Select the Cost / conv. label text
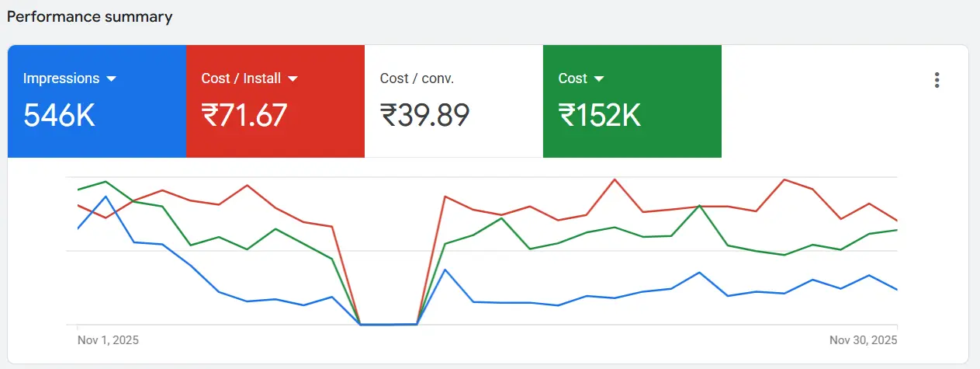The height and width of the screenshot is (369, 980). click(417, 78)
